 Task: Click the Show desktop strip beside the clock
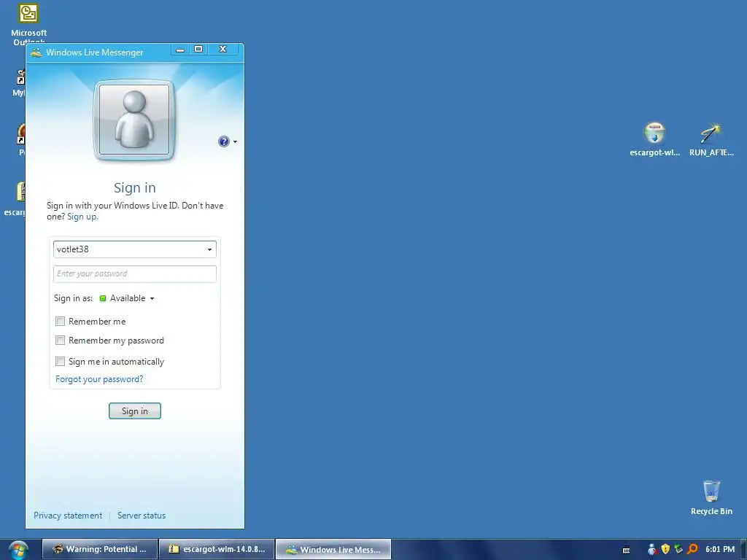click(743, 550)
